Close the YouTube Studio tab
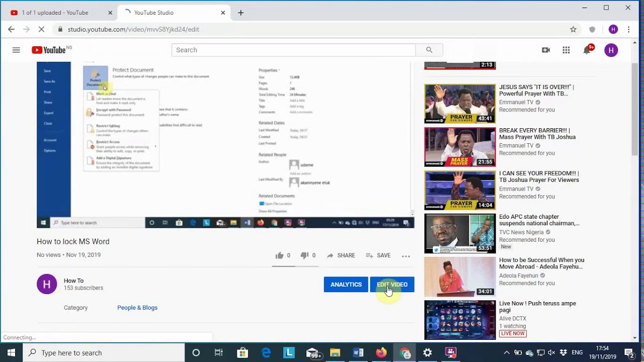The width and height of the screenshot is (644, 362). coord(223,13)
